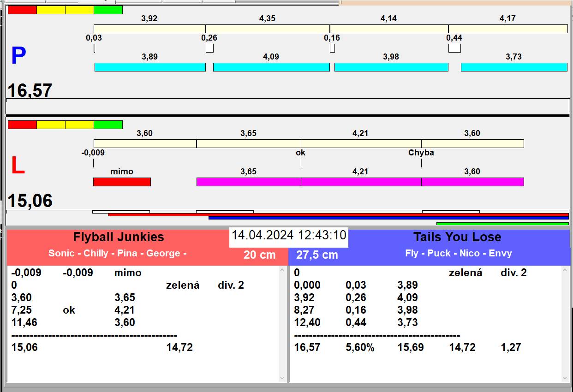Click 1,27 in Tails You Lose results
The image size is (573, 392).
(511, 347)
